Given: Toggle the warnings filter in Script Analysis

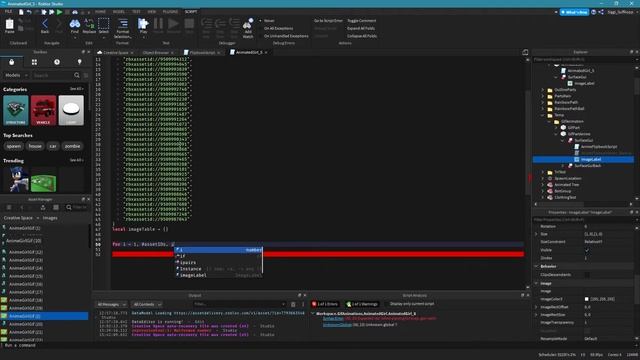Looking at the screenshot, I should click(x=362, y=304).
